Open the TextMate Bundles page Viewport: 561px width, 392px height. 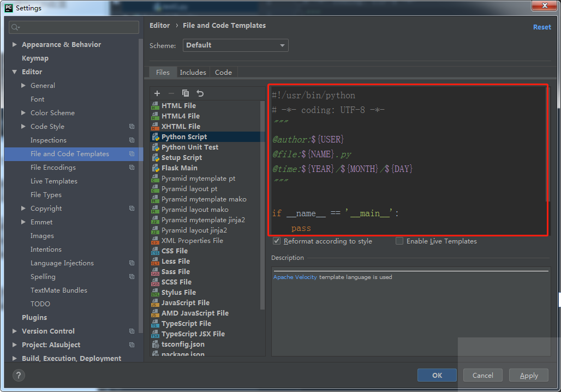pos(59,290)
